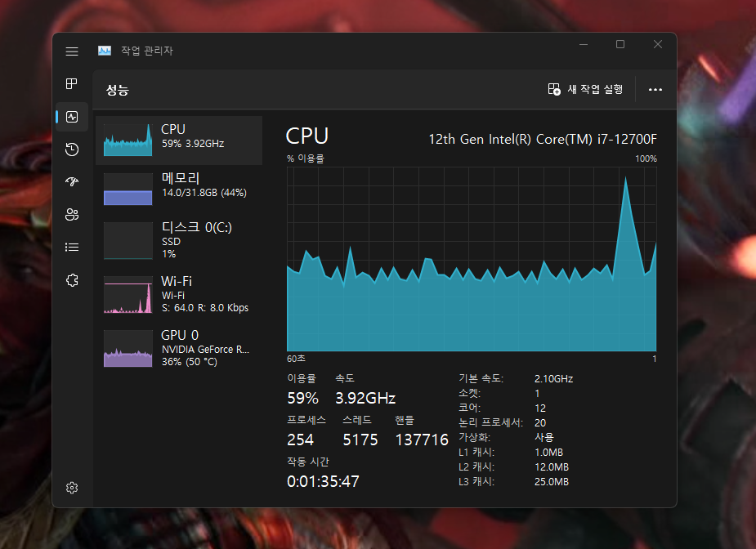Maximize the Task Manager window
The image size is (756, 549).
tap(620, 44)
